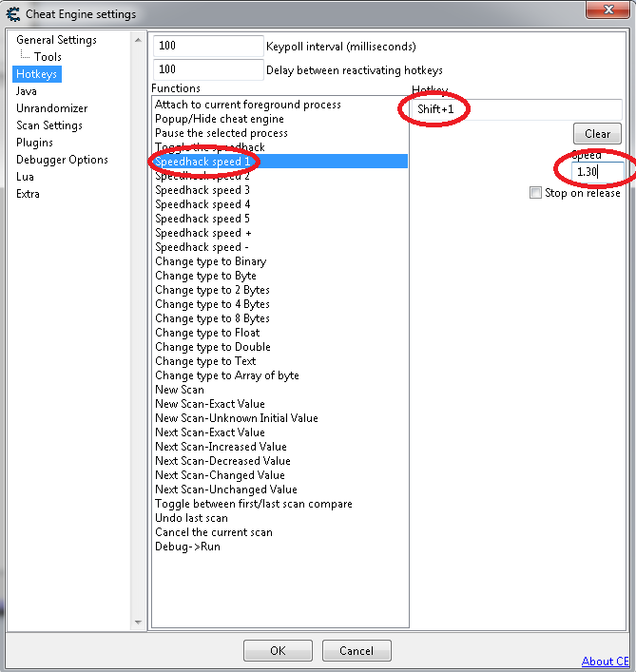Select 'Next Scan-Increased Value' function
Viewport: 636px width, 672px height.
(x=280, y=447)
